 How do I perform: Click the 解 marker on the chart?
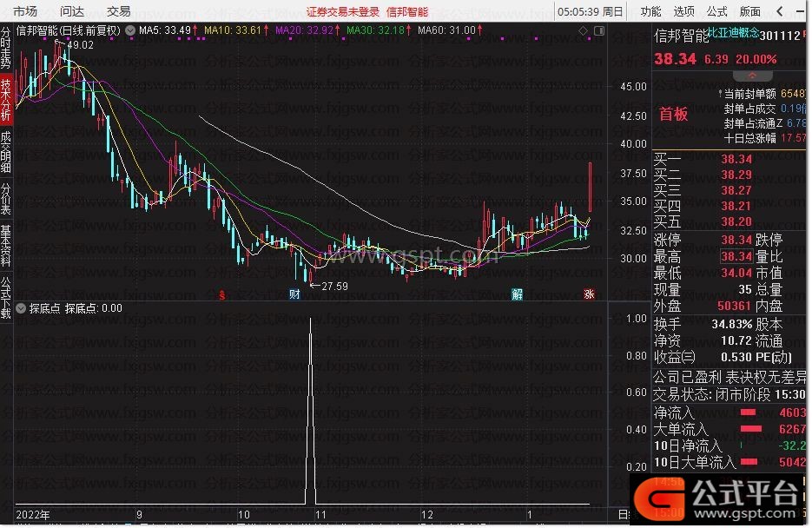pos(517,294)
